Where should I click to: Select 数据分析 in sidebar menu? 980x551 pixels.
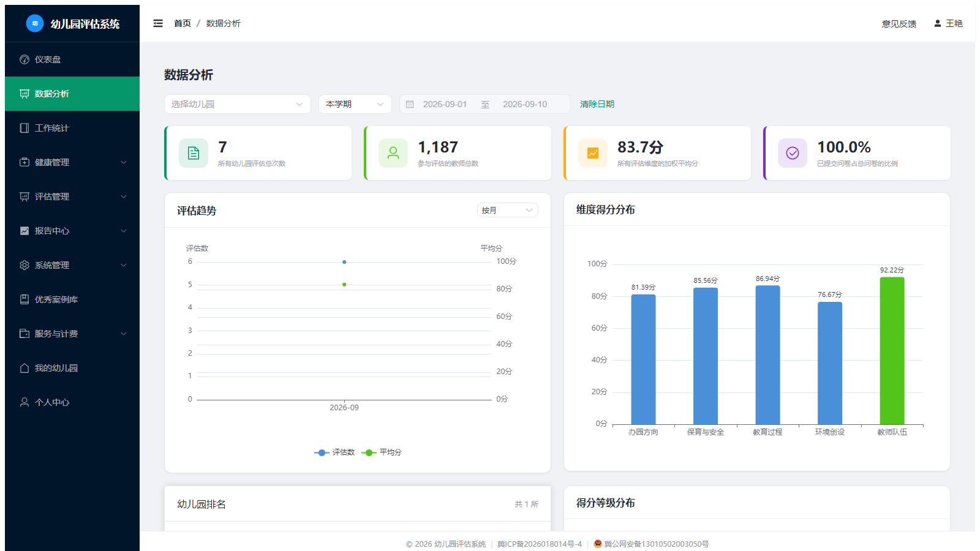[72, 94]
